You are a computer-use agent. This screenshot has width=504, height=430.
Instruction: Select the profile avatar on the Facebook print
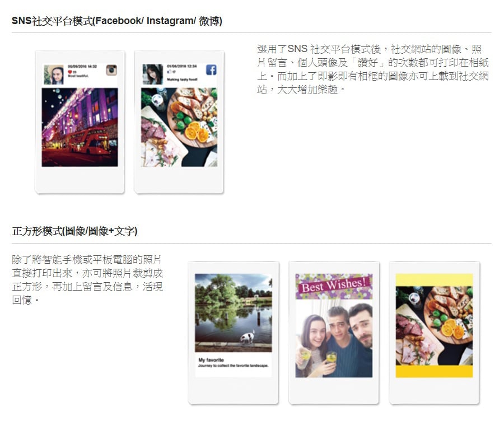tap(152, 74)
